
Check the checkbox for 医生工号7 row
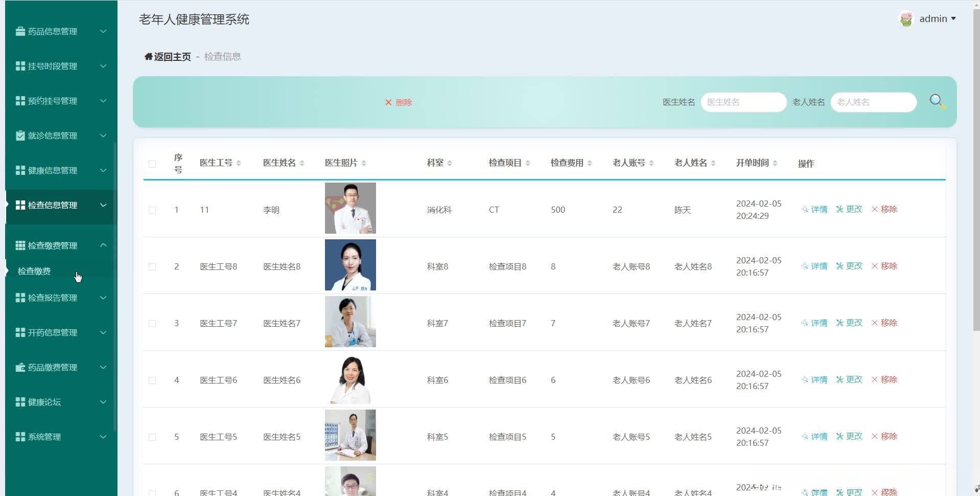tap(152, 323)
